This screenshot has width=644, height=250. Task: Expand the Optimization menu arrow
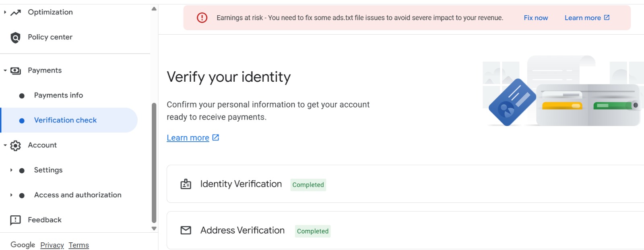tap(5, 12)
